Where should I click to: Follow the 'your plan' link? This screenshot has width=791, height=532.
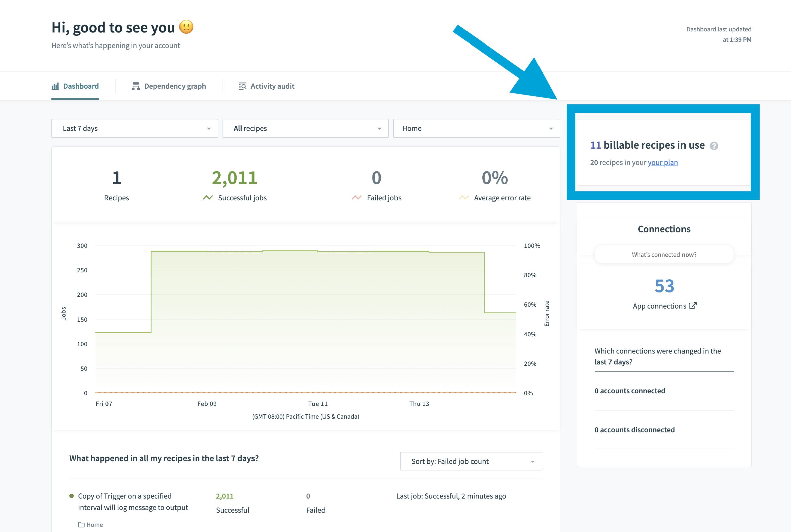pyautogui.click(x=663, y=163)
